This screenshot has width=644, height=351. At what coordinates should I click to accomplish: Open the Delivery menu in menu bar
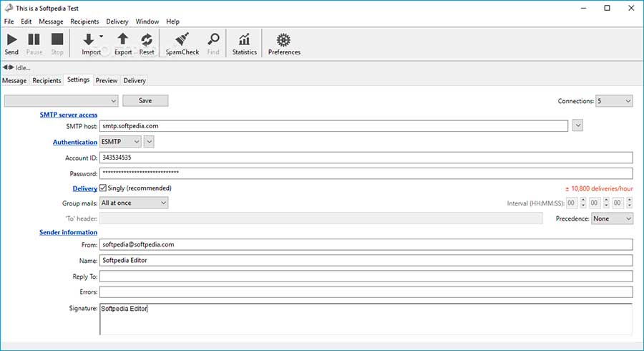pyautogui.click(x=117, y=21)
